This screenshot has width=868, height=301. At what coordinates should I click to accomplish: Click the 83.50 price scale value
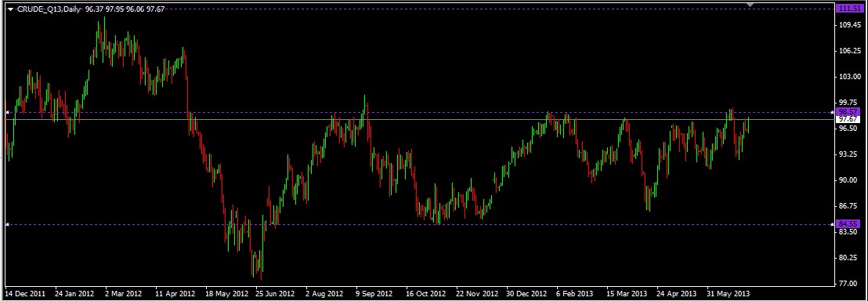coord(849,232)
